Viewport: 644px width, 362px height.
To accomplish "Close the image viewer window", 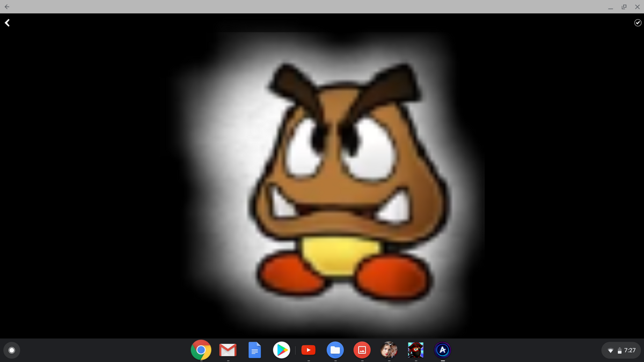I will (637, 6).
